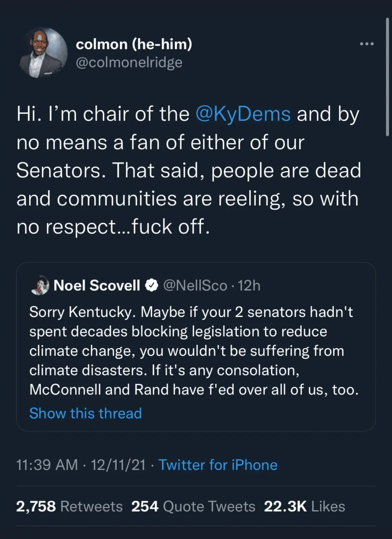Click the @NellSco handle
Viewport: 392px width, 539px height.
195,286
